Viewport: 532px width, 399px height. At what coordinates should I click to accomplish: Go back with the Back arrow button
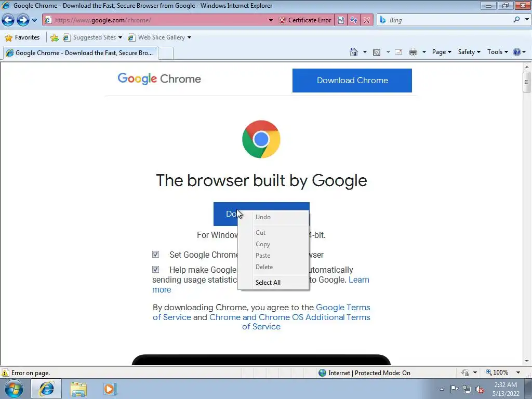[8, 20]
